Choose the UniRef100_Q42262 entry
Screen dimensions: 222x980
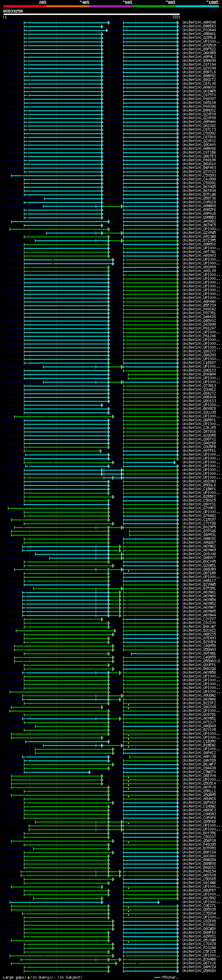(199, 125)
